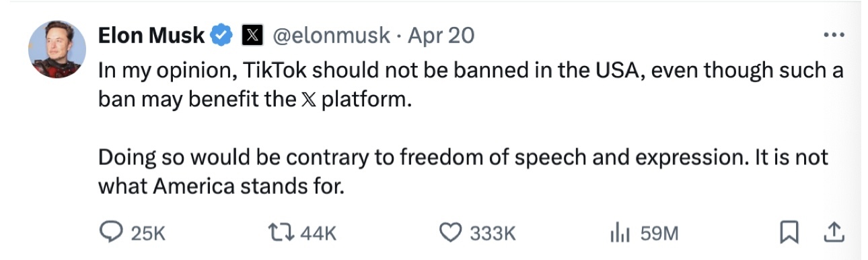Viewport: 868px width, 260px height.
Task: Click the 333K likes count
Action: click(493, 233)
